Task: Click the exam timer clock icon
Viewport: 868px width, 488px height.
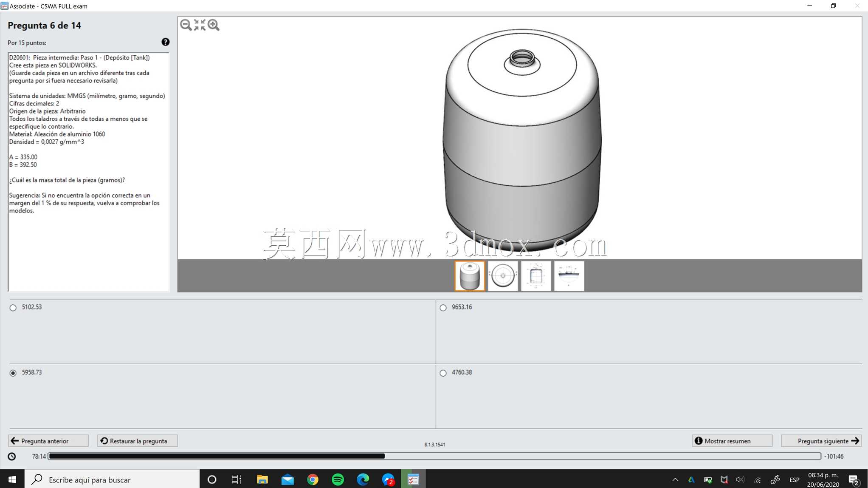Action: (x=12, y=457)
